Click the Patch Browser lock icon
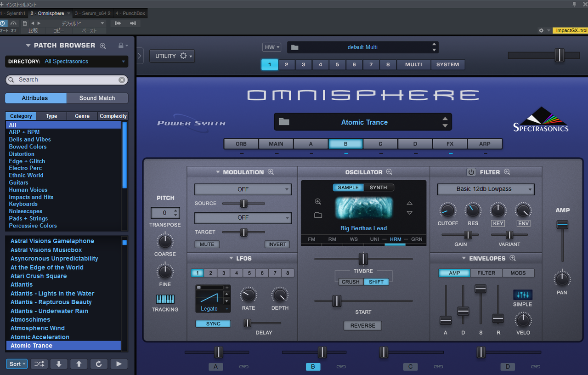588x375 pixels. point(121,45)
